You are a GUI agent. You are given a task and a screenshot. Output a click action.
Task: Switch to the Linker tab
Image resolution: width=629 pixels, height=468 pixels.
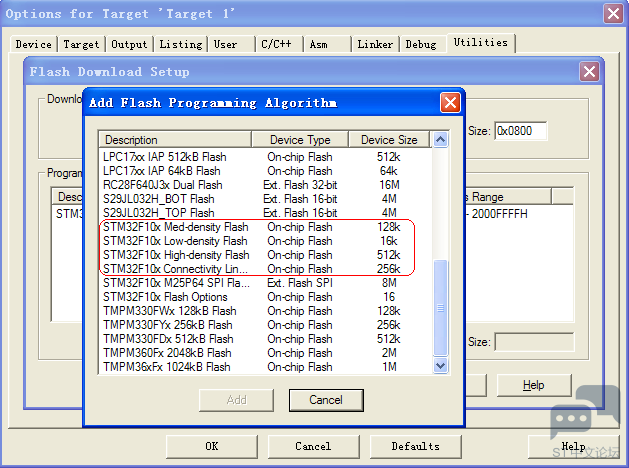(375, 44)
